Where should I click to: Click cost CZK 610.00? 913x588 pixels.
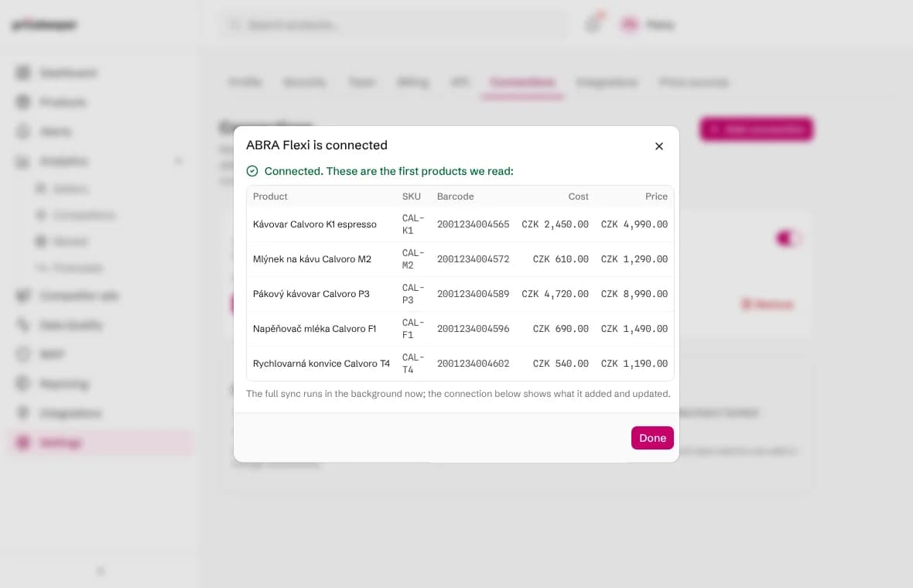click(561, 259)
